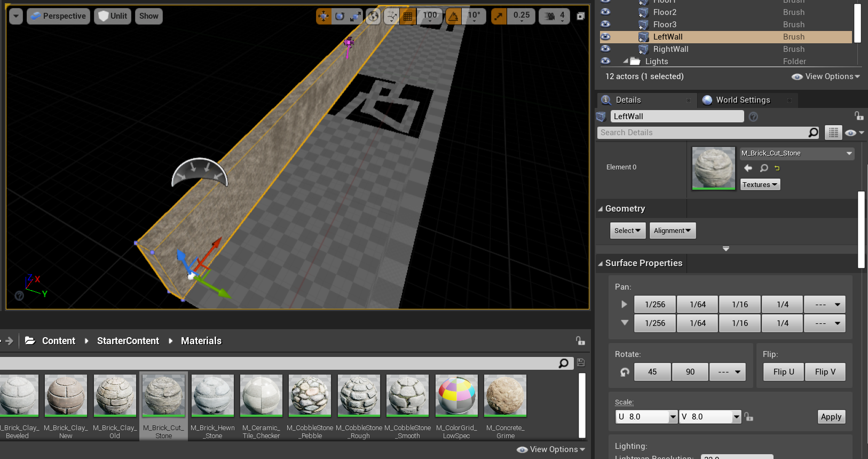
Task: Open the viewport options dropdown arrow
Action: [16, 16]
